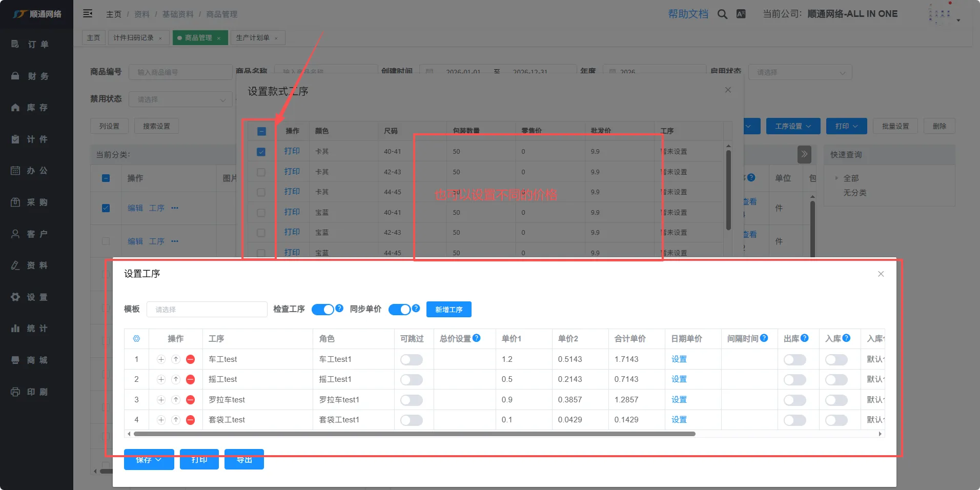Open the 工序设置 dropdown button
Image resolution: width=980 pixels, height=490 pixels.
[x=792, y=126]
